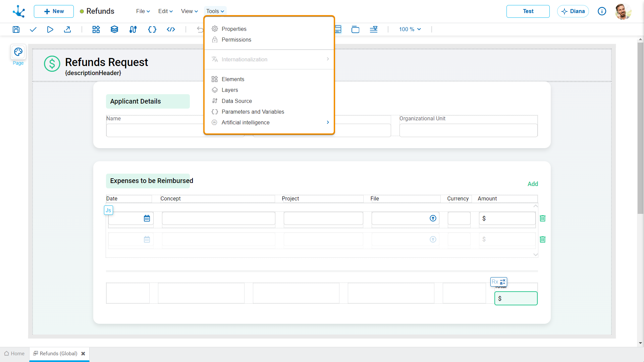The width and height of the screenshot is (644, 362).
Task: Open the code view icon
Action: [171, 29]
